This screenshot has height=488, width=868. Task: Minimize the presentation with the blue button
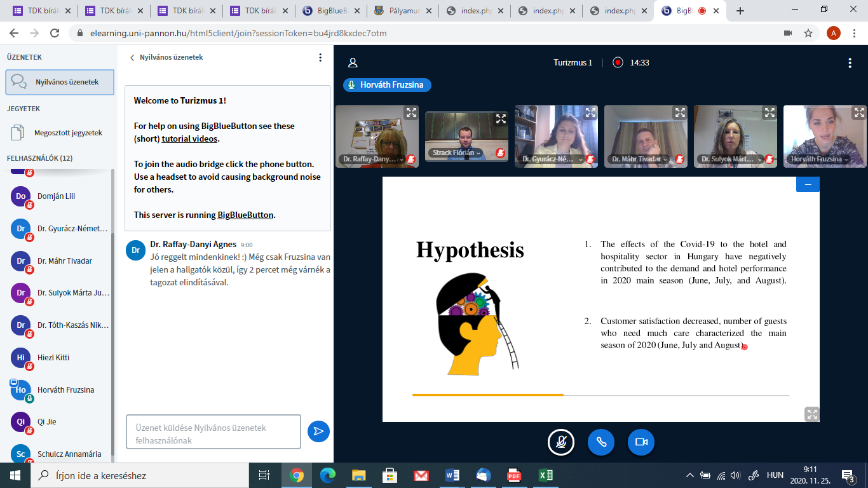tap(808, 184)
